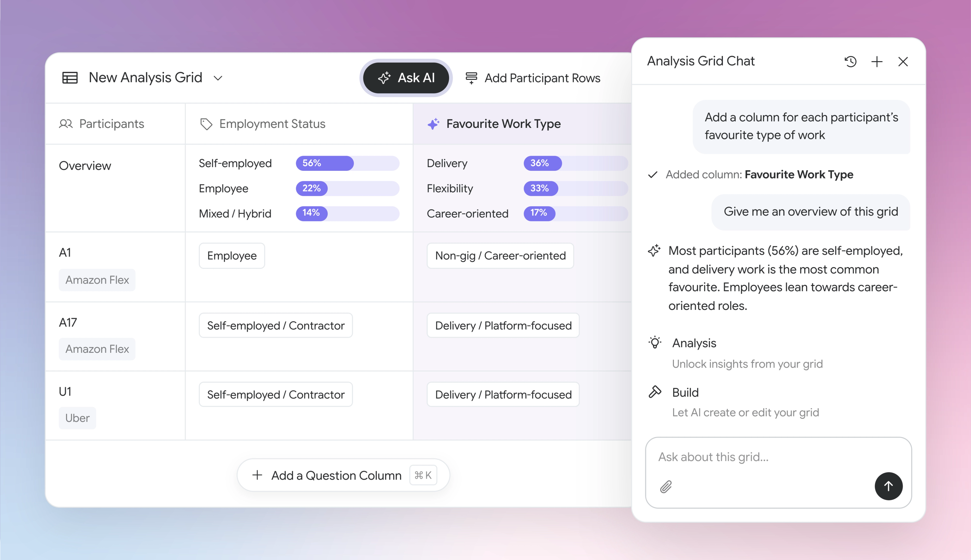Viewport: 971px width, 560px height.
Task: Click the Delivery 36% progress bar
Action: (575, 163)
